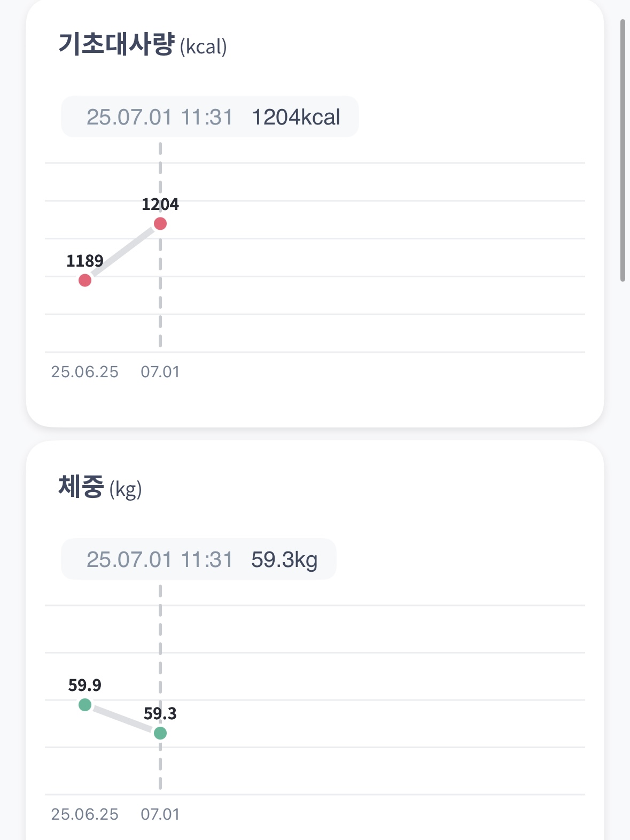This screenshot has width=630, height=840.
Task: Click the red 1204 data point dot
Action: pos(160,223)
